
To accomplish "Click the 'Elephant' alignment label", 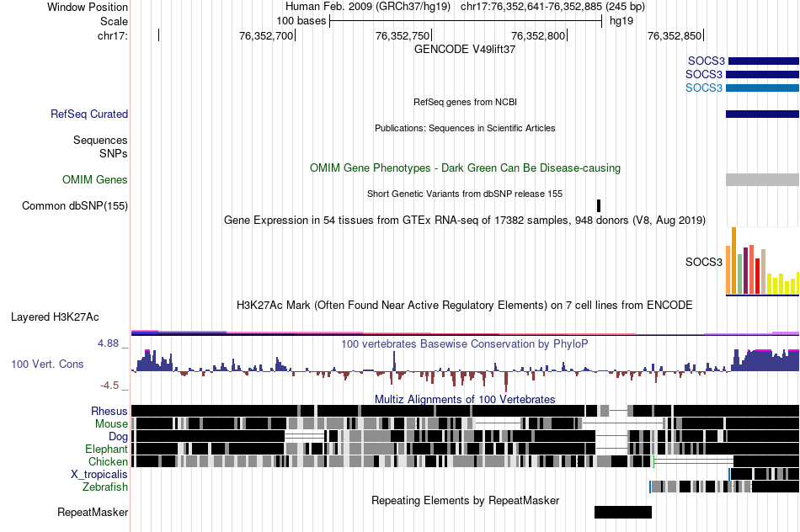I will (x=106, y=450).
